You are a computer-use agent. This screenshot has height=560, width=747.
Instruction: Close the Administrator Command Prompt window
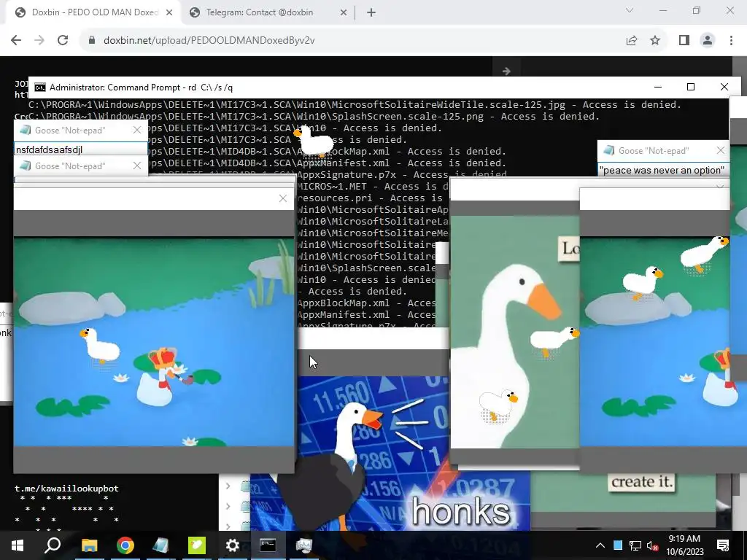pyautogui.click(x=724, y=87)
